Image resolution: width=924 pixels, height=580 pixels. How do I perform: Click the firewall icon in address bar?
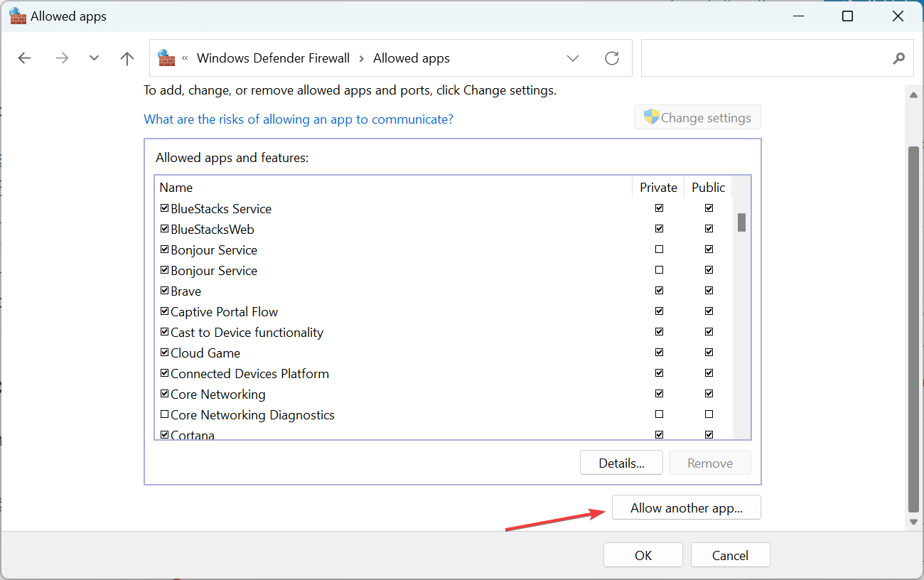pyautogui.click(x=166, y=58)
